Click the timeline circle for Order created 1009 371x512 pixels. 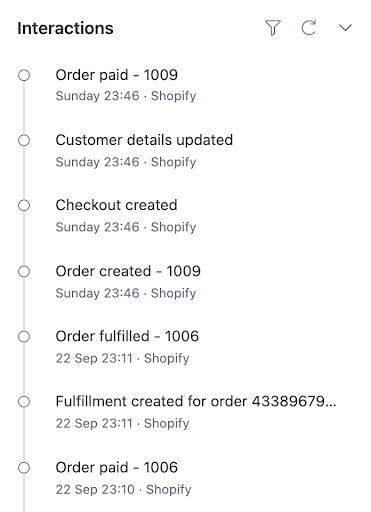(24, 271)
